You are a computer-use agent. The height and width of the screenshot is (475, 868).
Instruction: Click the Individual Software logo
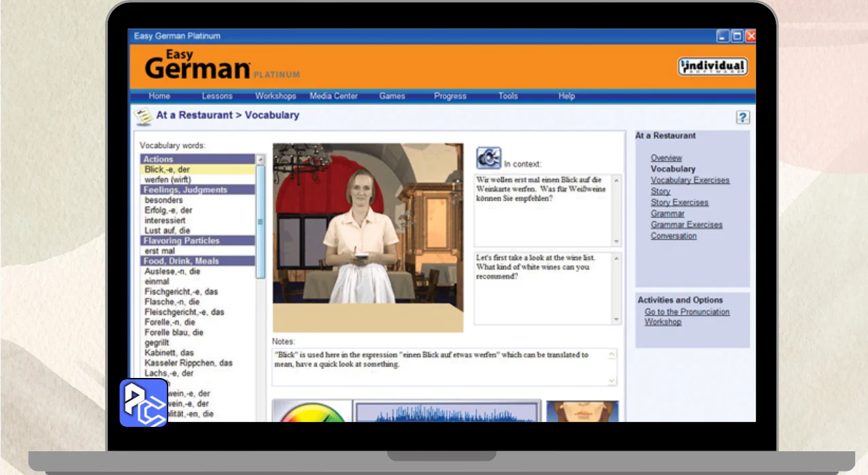(713, 66)
